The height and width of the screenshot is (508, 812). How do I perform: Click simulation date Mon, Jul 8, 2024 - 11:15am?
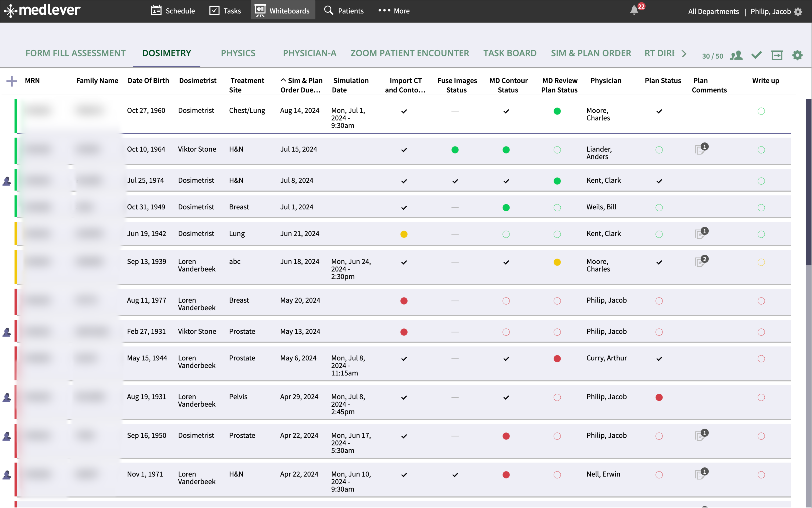click(348, 366)
